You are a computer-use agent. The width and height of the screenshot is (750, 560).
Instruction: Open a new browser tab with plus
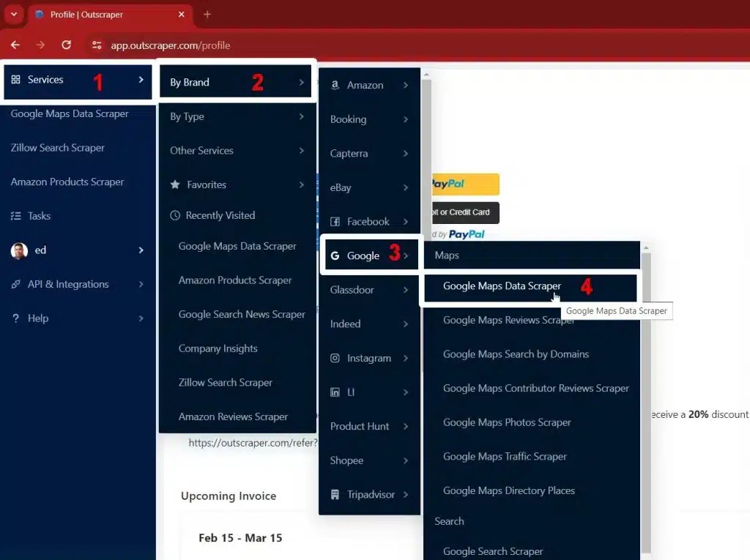coord(207,15)
